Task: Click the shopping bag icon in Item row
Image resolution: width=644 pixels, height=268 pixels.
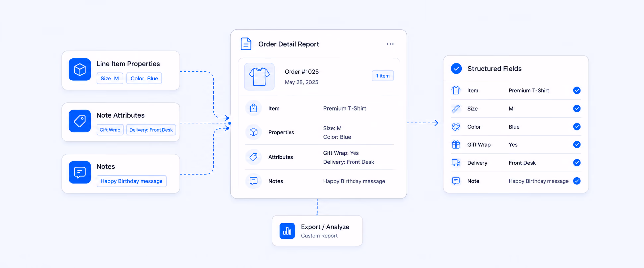Action: click(x=254, y=108)
